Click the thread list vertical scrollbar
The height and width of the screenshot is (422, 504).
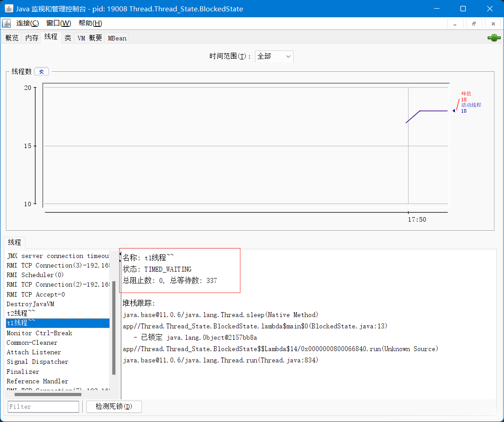[114, 327]
